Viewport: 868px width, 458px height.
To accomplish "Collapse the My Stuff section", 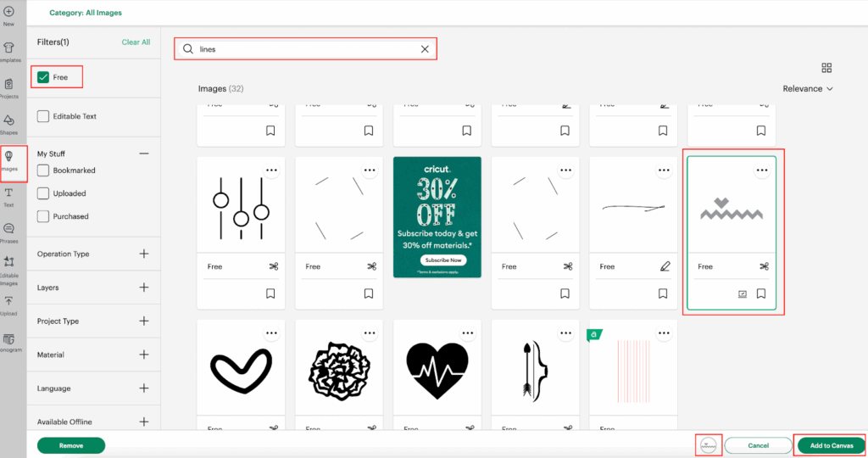I will [144, 154].
